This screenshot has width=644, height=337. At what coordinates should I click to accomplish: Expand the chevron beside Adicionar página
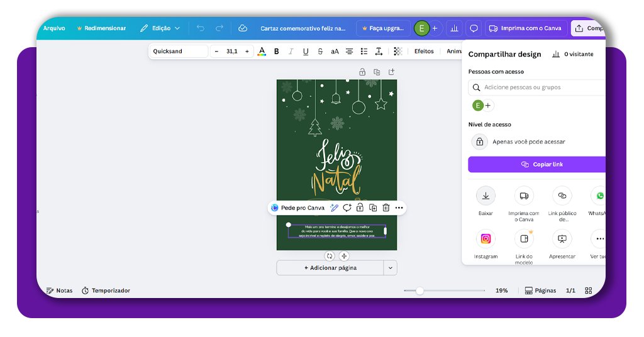pyautogui.click(x=391, y=268)
